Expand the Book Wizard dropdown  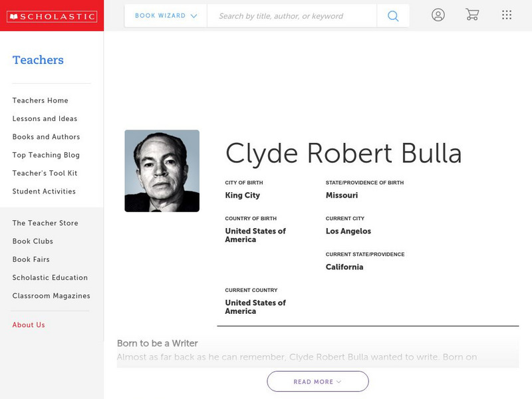(x=163, y=15)
